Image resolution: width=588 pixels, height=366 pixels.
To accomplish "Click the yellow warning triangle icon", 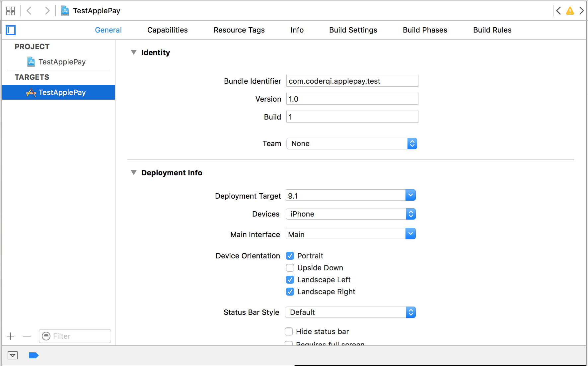I will (x=570, y=11).
